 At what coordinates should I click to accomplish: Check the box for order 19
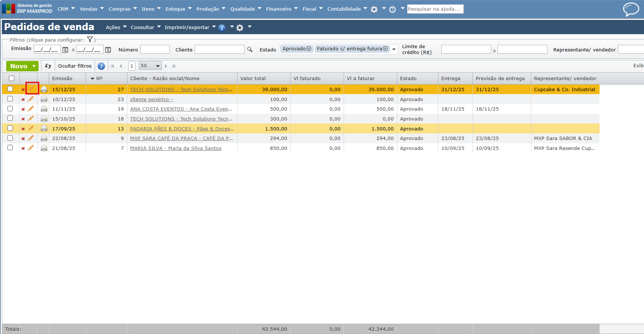(x=10, y=109)
